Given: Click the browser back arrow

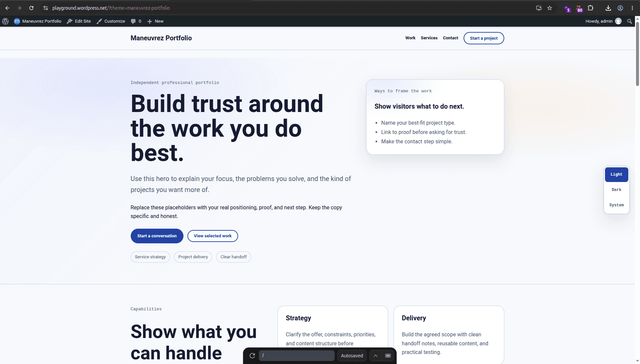Looking at the screenshot, I should click(7, 8).
